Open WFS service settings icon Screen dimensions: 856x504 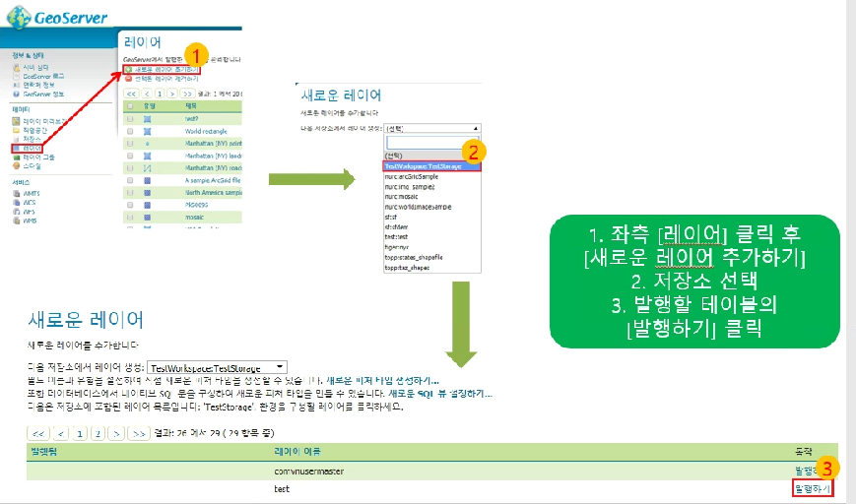click(17, 211)
